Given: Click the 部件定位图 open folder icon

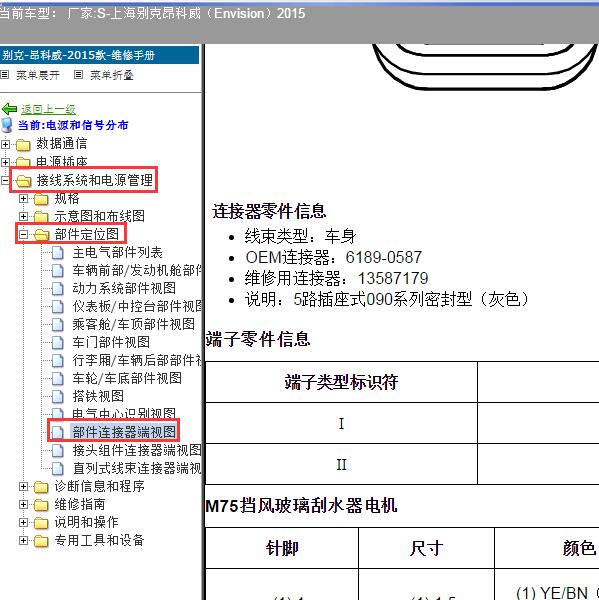Looking at the screenshot, I should 42,235.
